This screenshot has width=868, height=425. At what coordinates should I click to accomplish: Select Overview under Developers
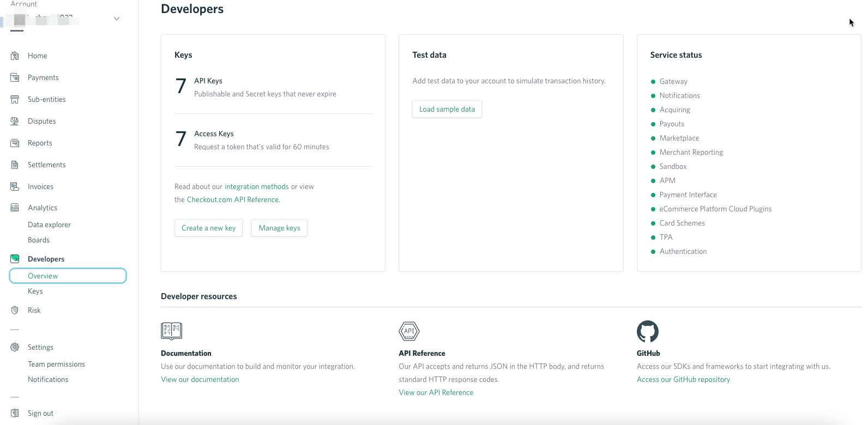(68, 276)
